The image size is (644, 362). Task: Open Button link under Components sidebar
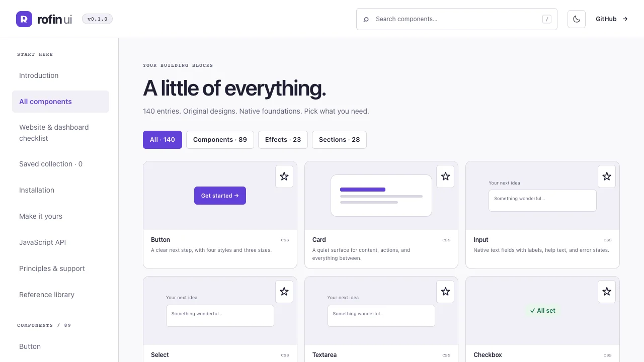click(60, 346)
